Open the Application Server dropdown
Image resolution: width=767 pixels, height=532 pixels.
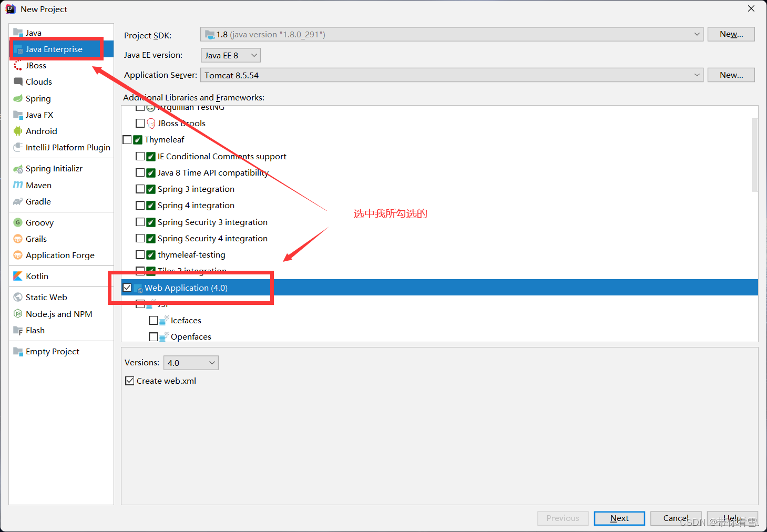[452, 75]
